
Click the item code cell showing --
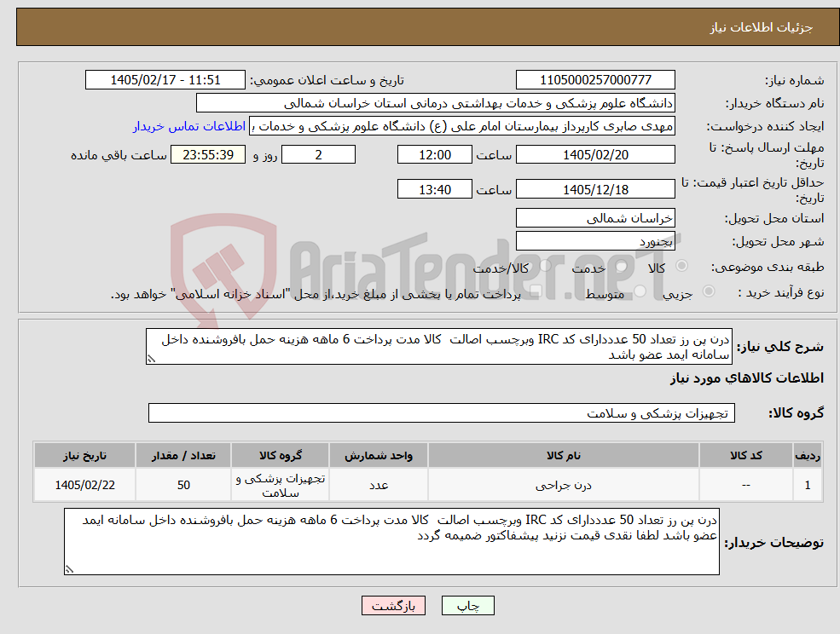(x=745, y=485)
